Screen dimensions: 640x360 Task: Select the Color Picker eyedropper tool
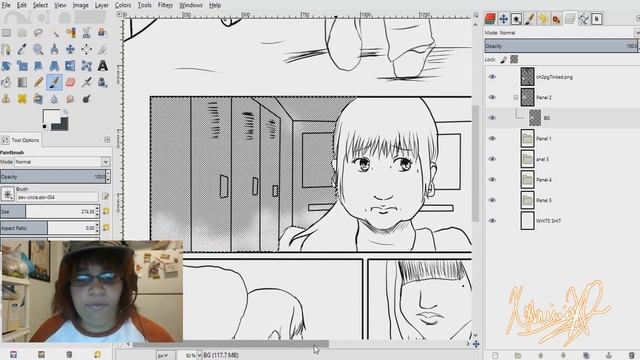22,49
